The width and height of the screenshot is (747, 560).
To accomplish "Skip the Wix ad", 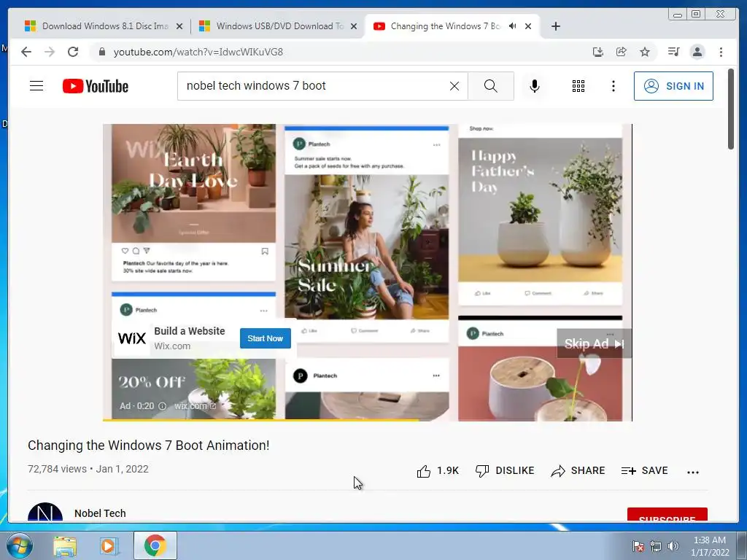I will [594, 344].
